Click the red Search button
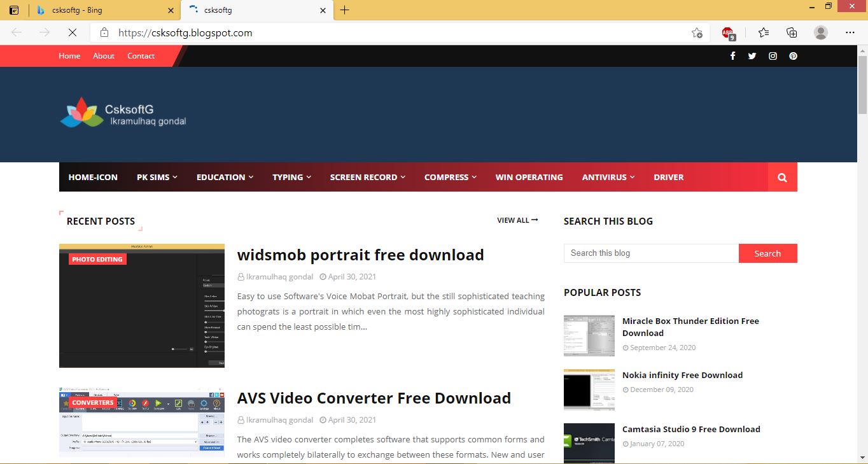The image size is (868, 464). pyautogui.click(x=767, y=253)
